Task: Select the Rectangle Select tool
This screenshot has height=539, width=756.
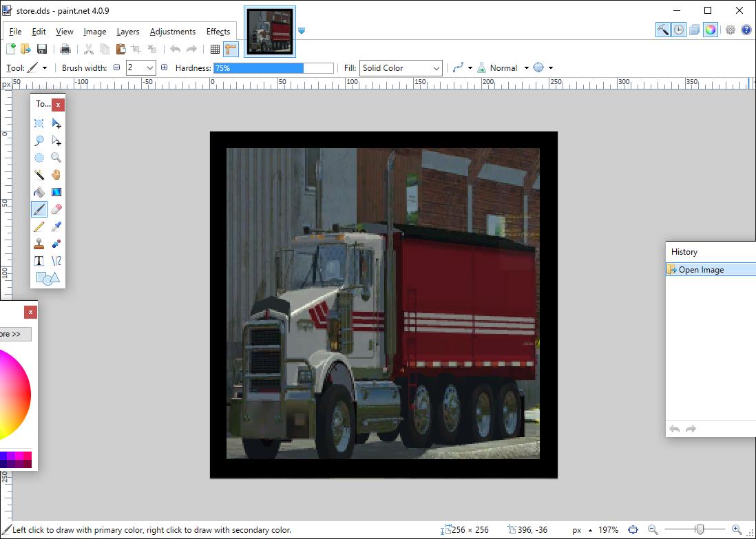Action: click(x=39, y=123)
